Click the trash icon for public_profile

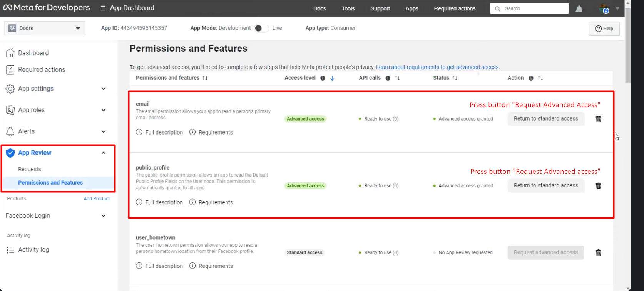pyautogui.click(x=599, y=186)
